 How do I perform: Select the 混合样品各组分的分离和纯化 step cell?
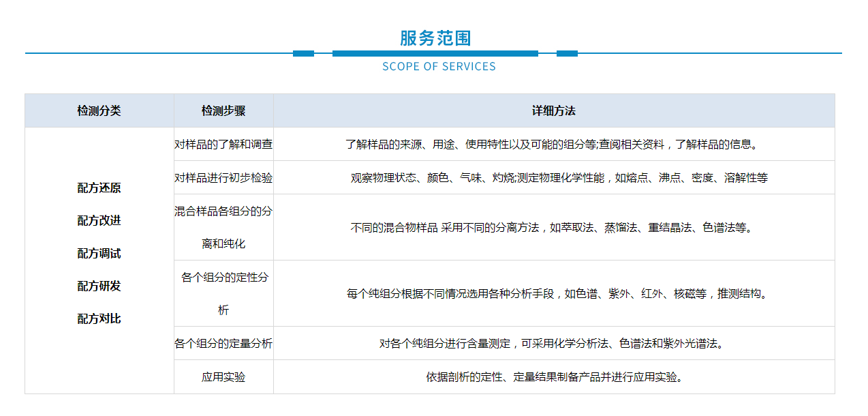223,227
